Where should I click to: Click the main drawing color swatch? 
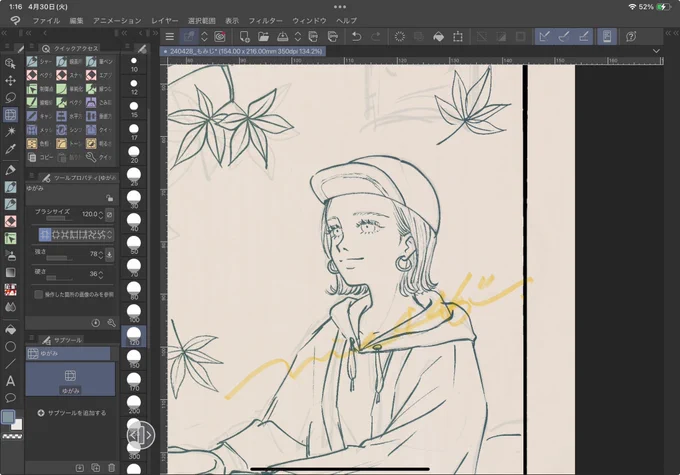click(8, 417)
